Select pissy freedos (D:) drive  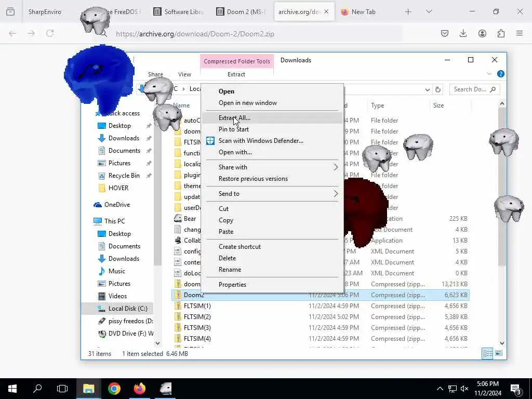(x=130, y=321)
